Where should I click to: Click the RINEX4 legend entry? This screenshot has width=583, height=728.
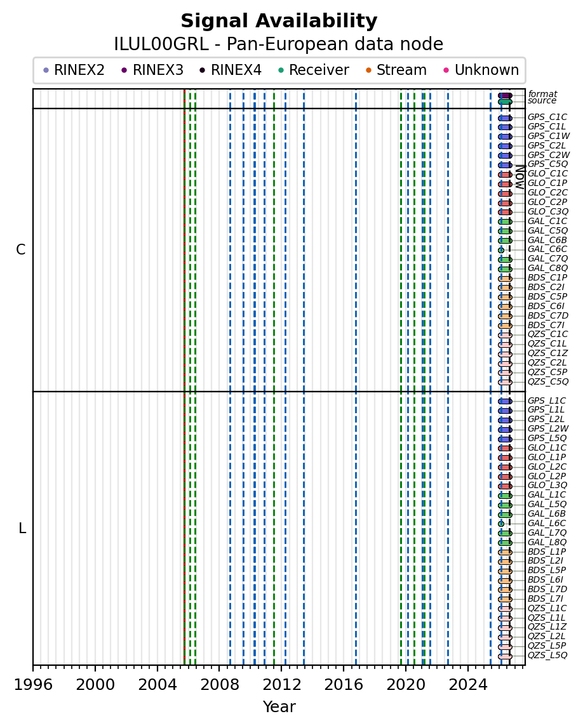231,70
